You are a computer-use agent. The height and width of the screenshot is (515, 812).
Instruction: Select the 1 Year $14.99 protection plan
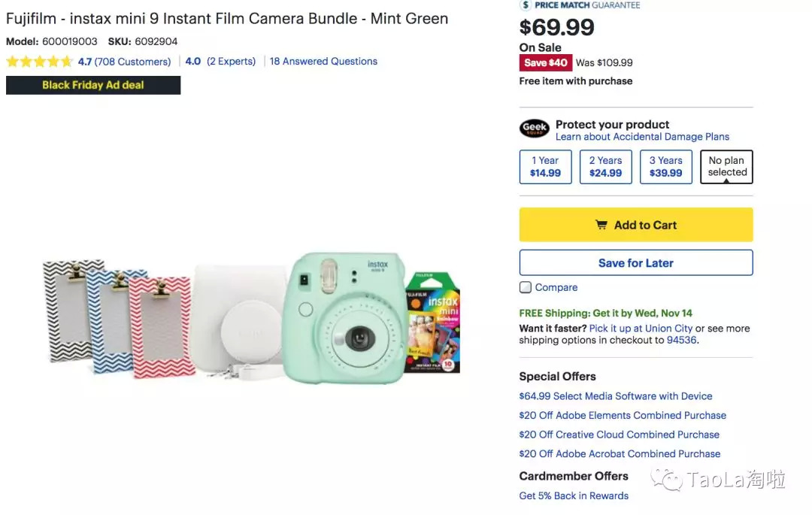[545, 167]
